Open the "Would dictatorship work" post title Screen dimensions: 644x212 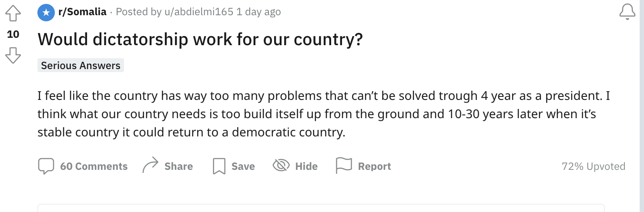pos(200,40)
